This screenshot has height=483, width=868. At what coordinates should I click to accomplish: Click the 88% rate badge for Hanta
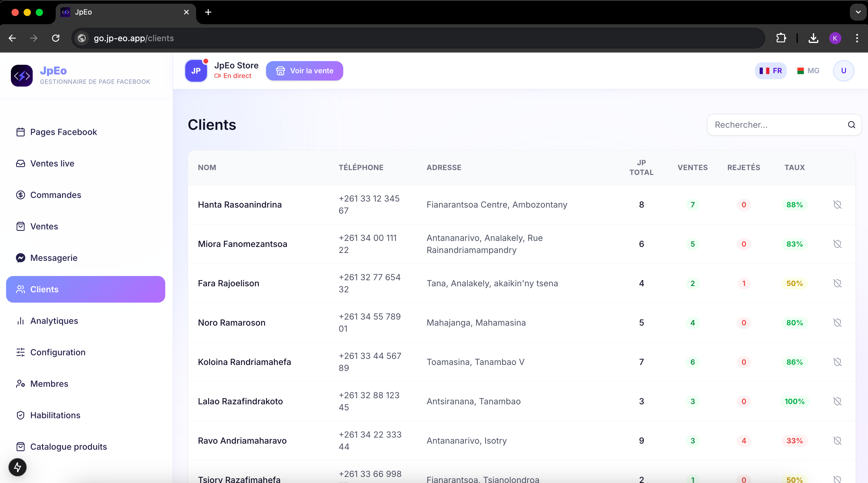(794, 205)
